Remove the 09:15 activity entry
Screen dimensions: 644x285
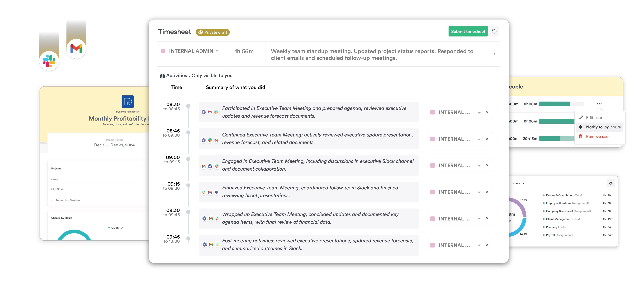click(x=487, y=192)
